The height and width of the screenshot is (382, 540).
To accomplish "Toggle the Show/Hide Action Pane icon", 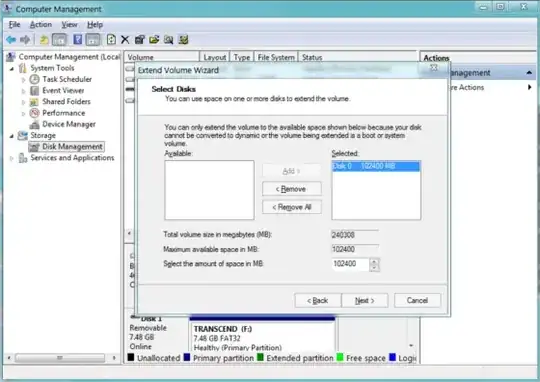I will [x=93, y=40].
